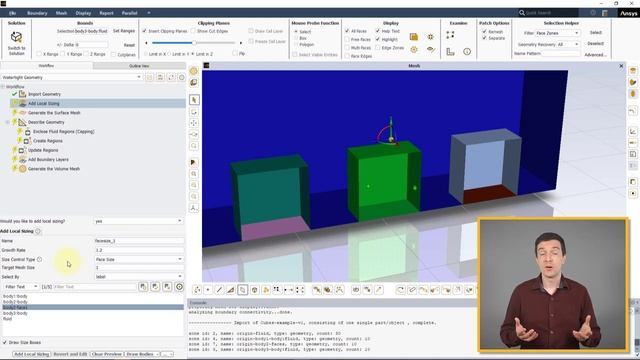The image size is (640, 360).
Task: Click the Reset bounds button
Action: tap(129, 45)
